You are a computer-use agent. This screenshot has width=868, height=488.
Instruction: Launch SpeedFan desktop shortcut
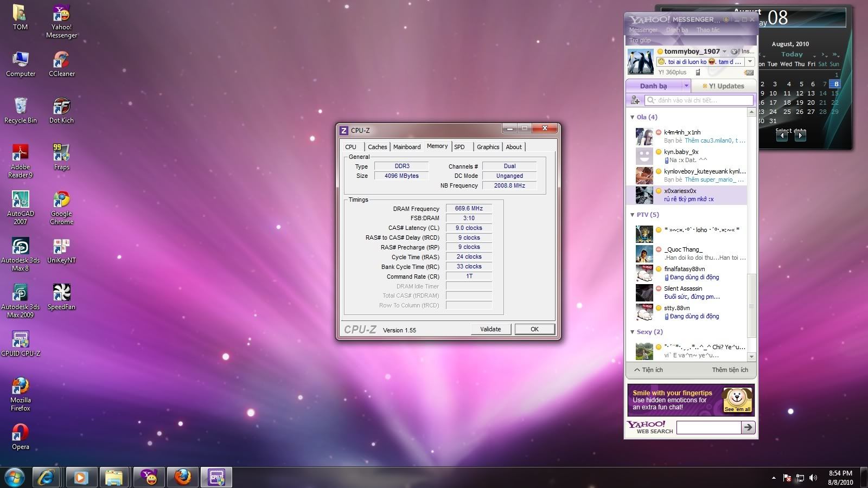coord(61,297)
